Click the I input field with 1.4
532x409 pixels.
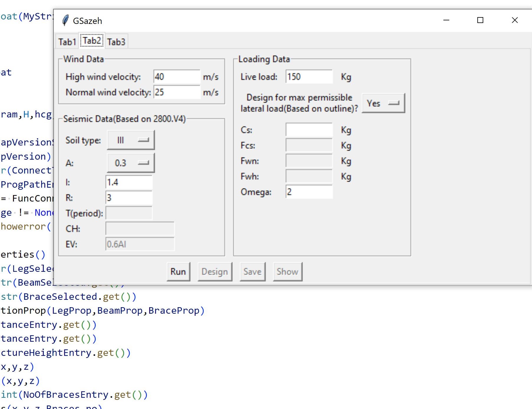click(x=129, y=182)
